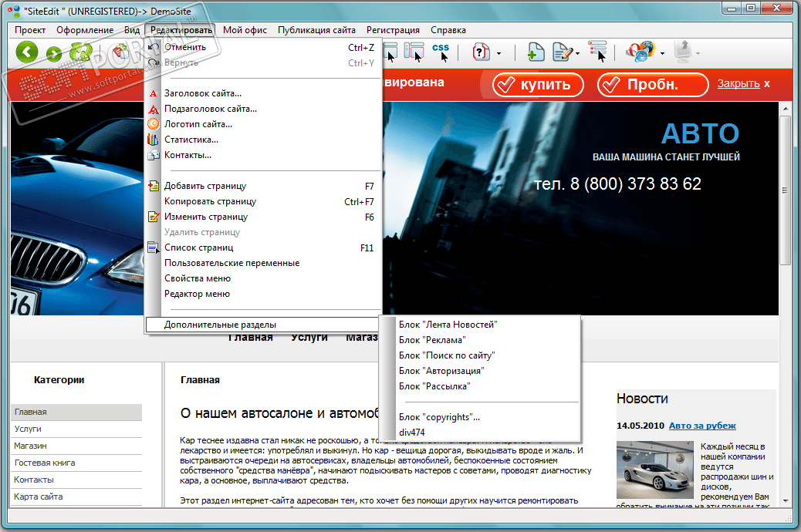Click the books icon beside Статистика
801x532 pixels.
click(x=154, y=139)
